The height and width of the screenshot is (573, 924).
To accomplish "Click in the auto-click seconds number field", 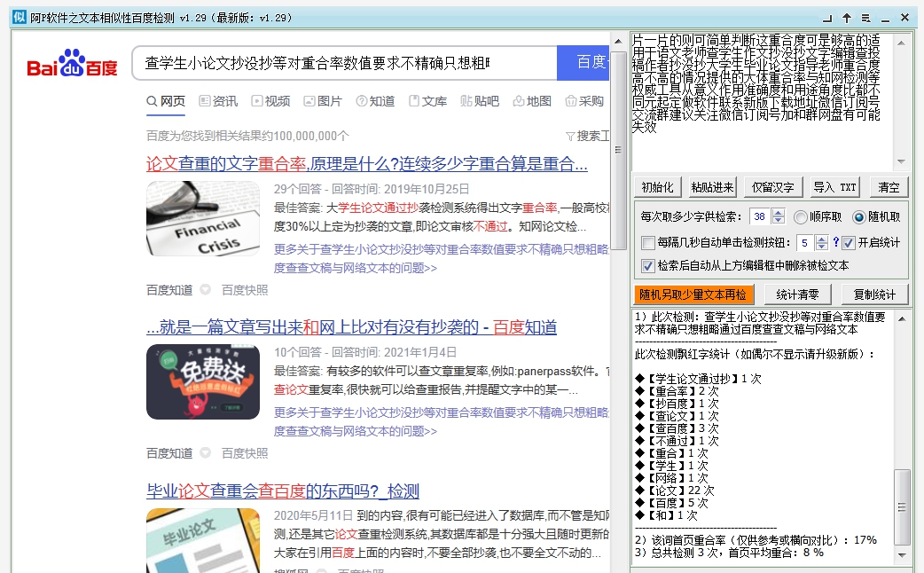I will [x=805, y=242].
